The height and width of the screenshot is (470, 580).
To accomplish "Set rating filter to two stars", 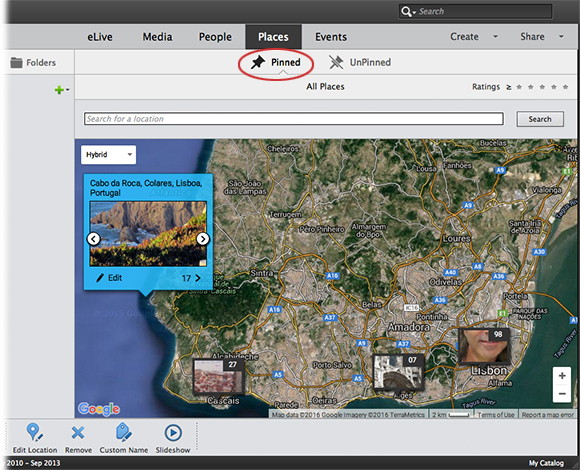I will [x=531, y=87].
